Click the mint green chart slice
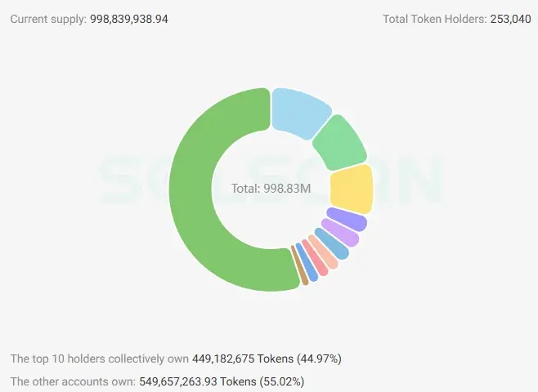 [338, 143]
